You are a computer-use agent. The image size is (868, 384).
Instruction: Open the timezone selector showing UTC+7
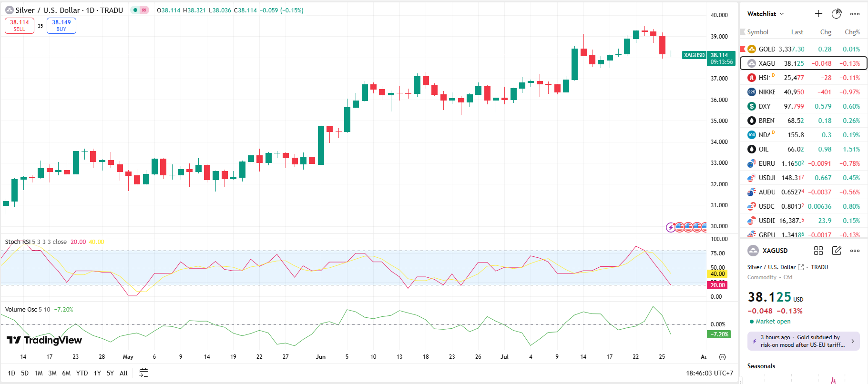(709, 373)
